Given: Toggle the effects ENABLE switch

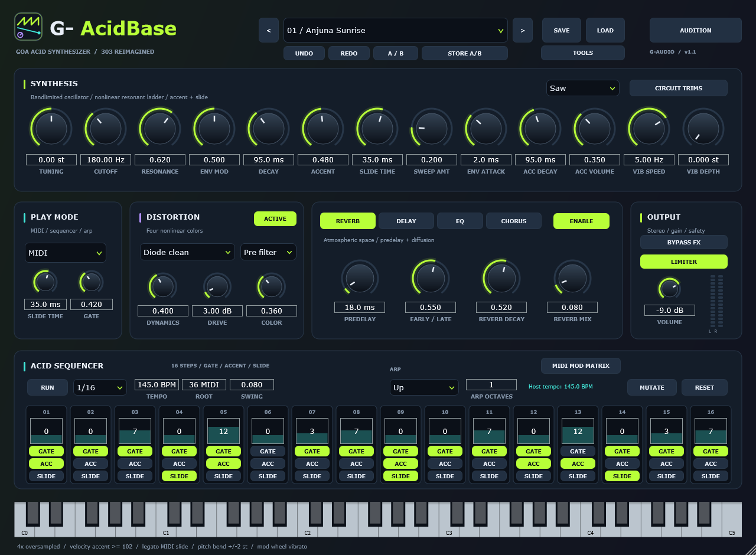Looking at the screenshot, I should tap(581, 221).
